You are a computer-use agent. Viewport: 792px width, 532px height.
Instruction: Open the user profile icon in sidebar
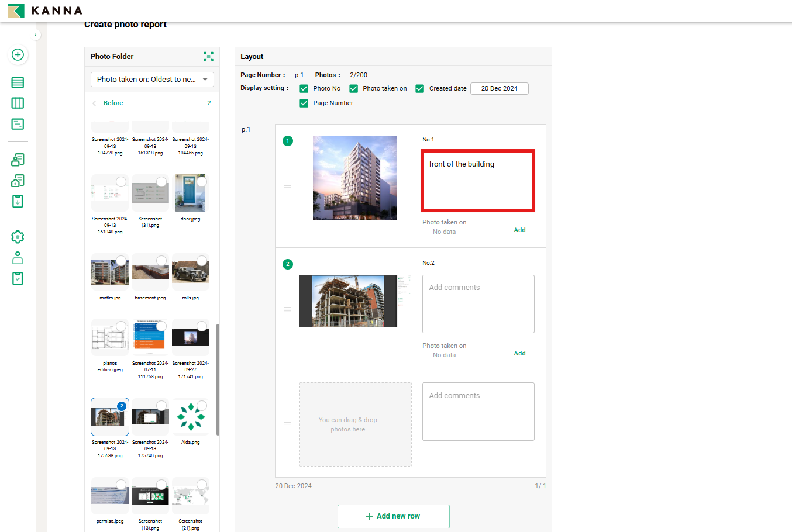click(x=18, y=258)
